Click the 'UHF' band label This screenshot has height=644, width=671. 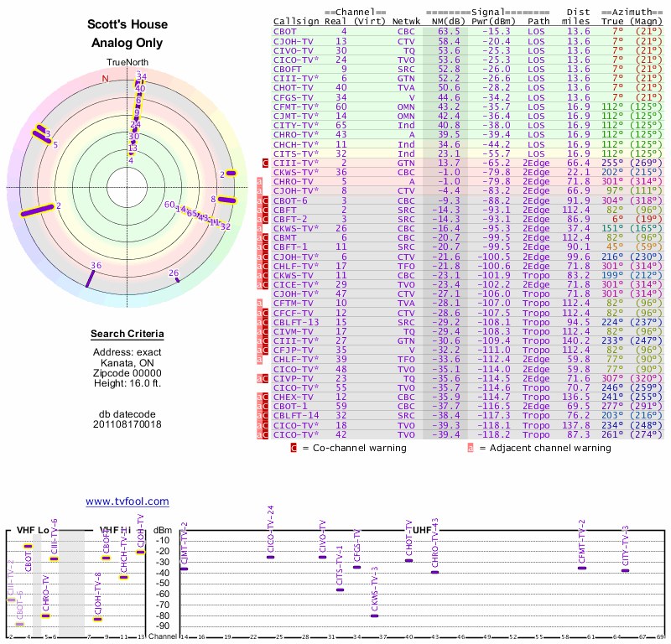point(422,530)
